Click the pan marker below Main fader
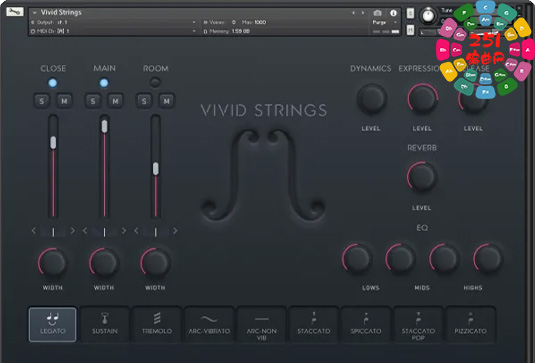Screen dimensions: 535x363 [104, 232]
